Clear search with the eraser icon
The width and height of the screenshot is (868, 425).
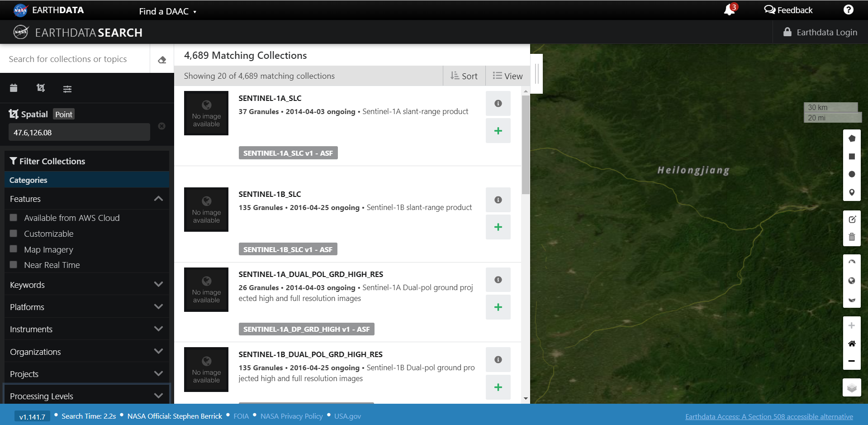[x=162, y=60]
